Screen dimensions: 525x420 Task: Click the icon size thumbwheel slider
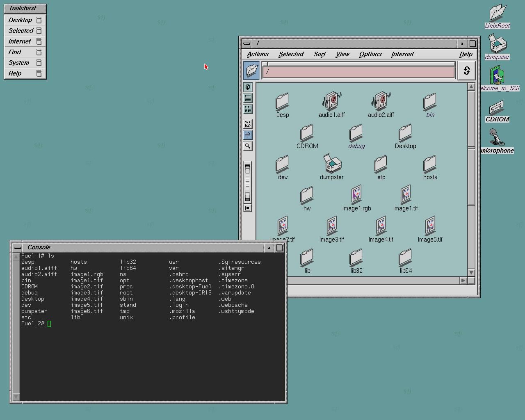tap(247, 182)
